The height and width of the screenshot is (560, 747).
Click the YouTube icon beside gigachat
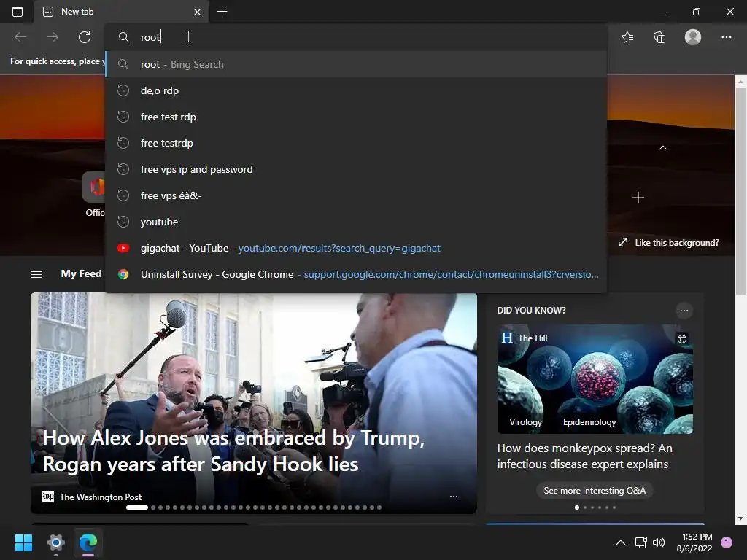click(x=123, y=248)
